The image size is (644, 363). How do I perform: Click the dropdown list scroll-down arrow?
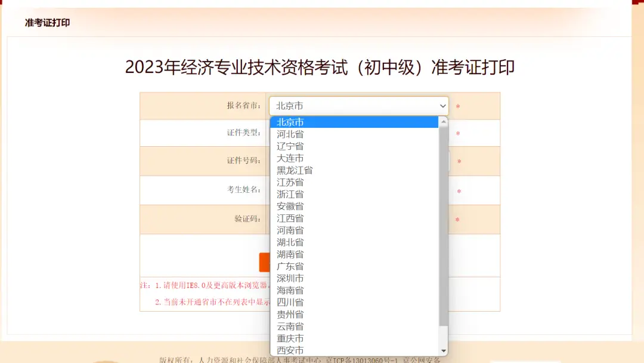click(443, 350)
